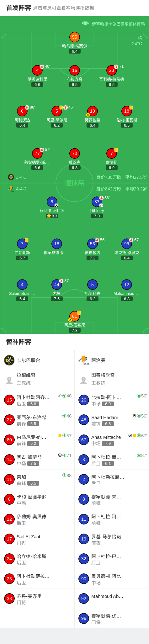149x644 pixels.
Task: Select number 70 莫汉卢 midfielder
Action: point(75,153)
